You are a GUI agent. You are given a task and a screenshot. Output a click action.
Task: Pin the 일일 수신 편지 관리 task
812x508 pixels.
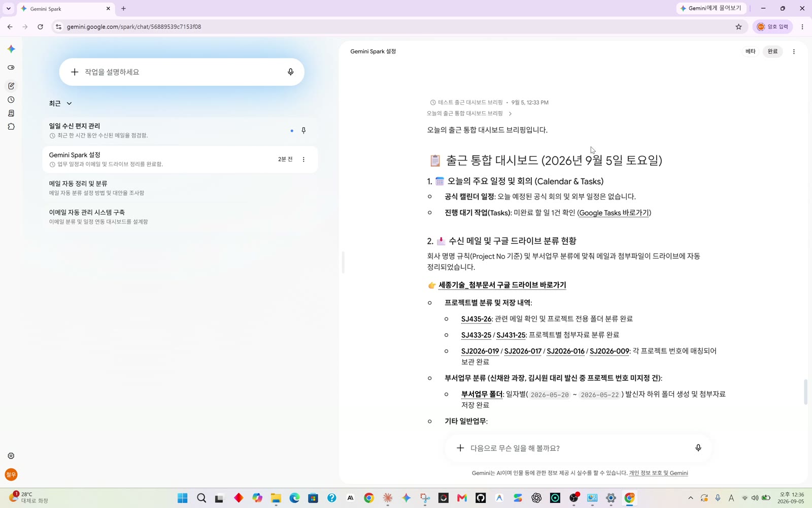[x=303, y=131]
